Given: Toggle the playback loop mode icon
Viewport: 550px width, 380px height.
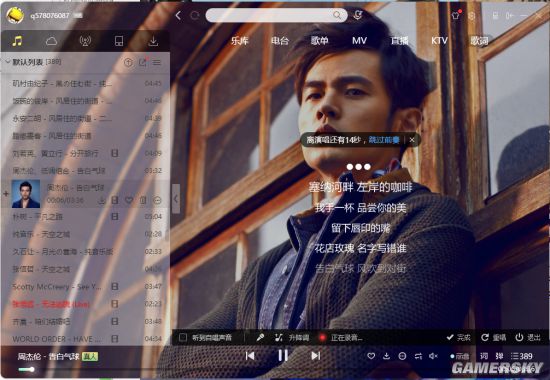Looking at the screenshot, I should (418, 356).
